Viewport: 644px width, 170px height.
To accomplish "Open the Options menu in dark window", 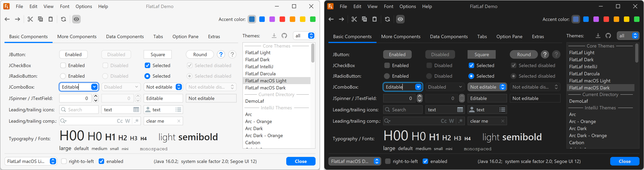I will [408, 6].
